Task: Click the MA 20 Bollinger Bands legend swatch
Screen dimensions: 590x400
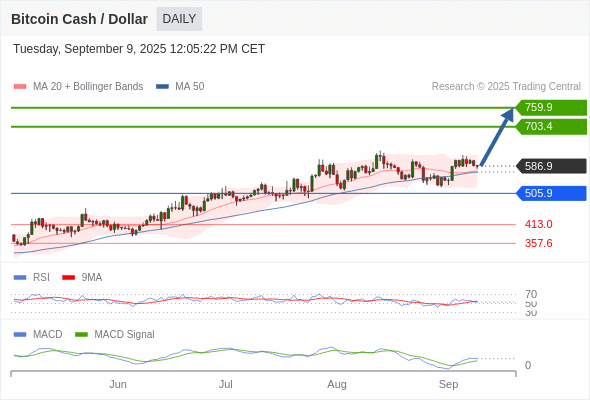Action: tap(20, 87)
